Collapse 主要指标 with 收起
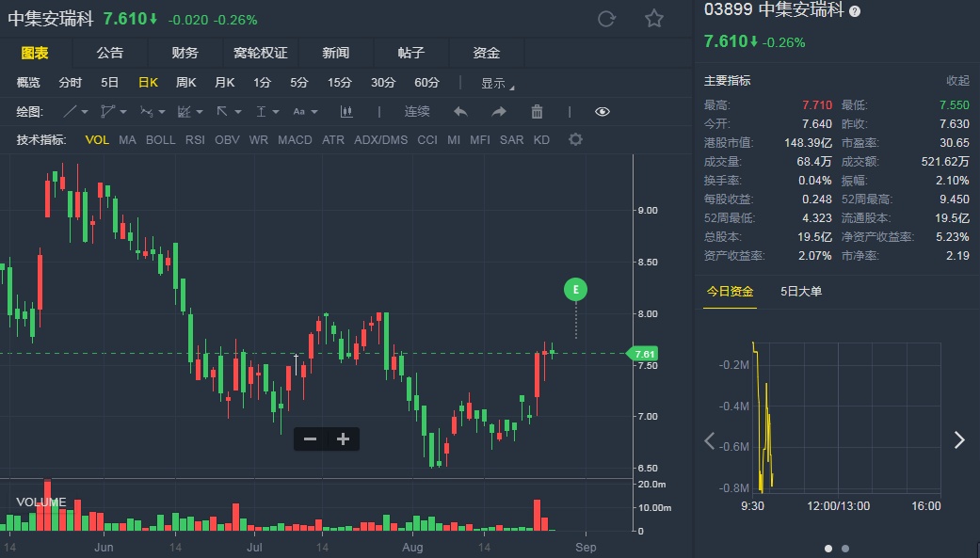Image resolution: width=980 pixels, height=558 pixels. pos(956,81)
